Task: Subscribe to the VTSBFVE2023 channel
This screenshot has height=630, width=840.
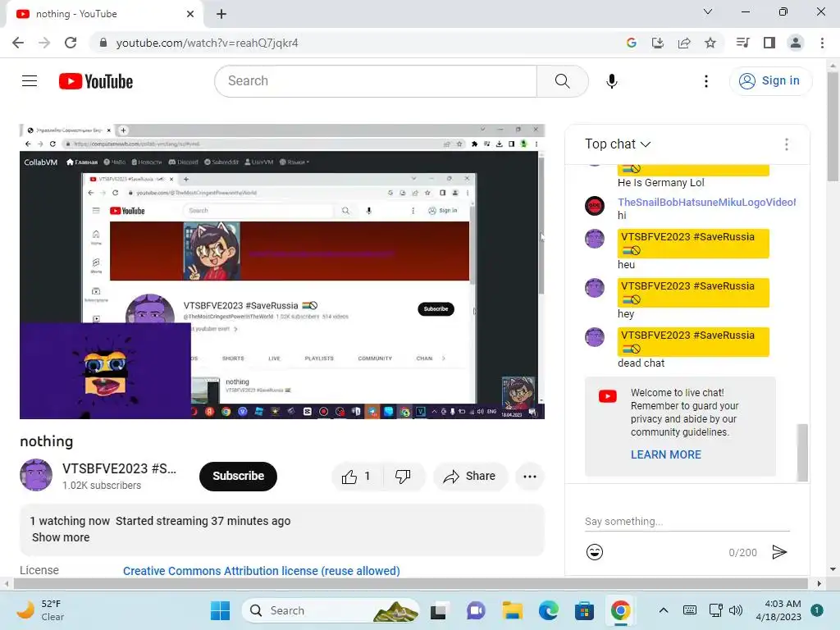Action: (239, 477)
